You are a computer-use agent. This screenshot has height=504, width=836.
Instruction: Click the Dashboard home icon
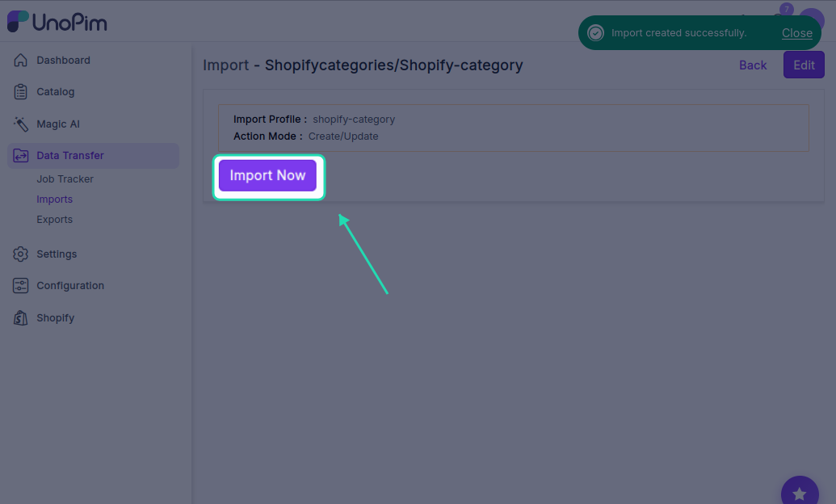pyautogui.click(x=20, y=61)
